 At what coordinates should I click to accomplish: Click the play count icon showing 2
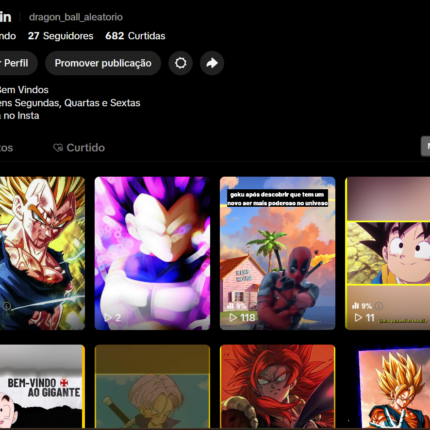click(x=108, y=318)
